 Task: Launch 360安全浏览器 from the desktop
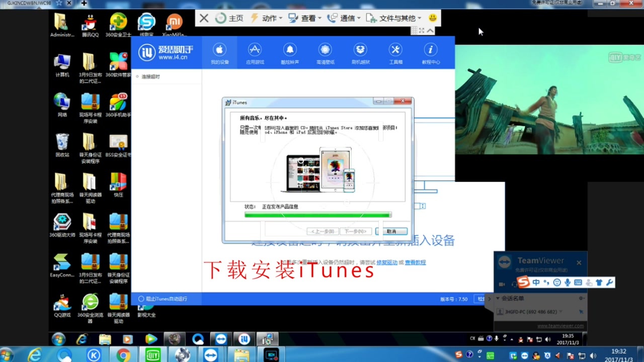coord(90,308)
